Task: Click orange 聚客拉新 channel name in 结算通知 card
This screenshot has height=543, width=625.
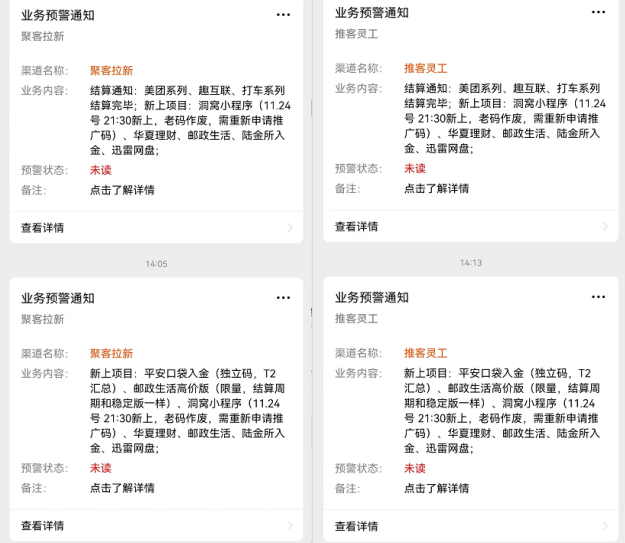Action: click(111, 70)
